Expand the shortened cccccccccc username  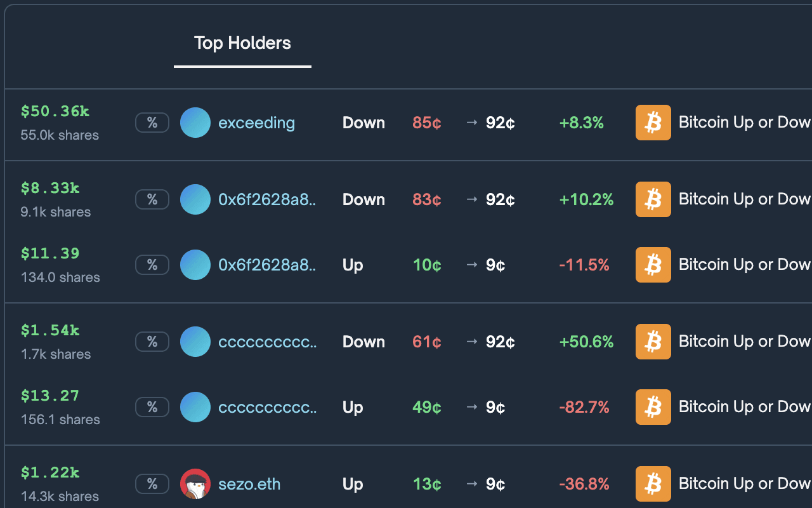coord(267,341)
